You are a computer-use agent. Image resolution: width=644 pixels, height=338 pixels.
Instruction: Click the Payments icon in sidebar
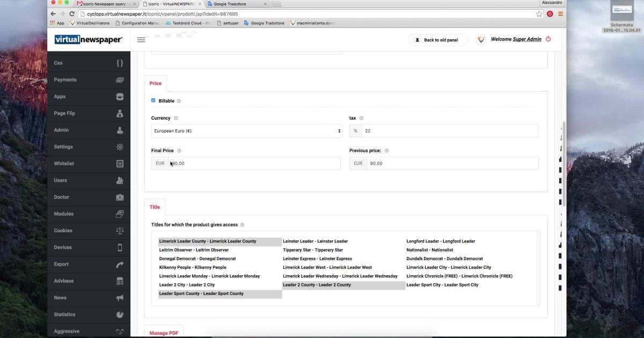point(120,80)
